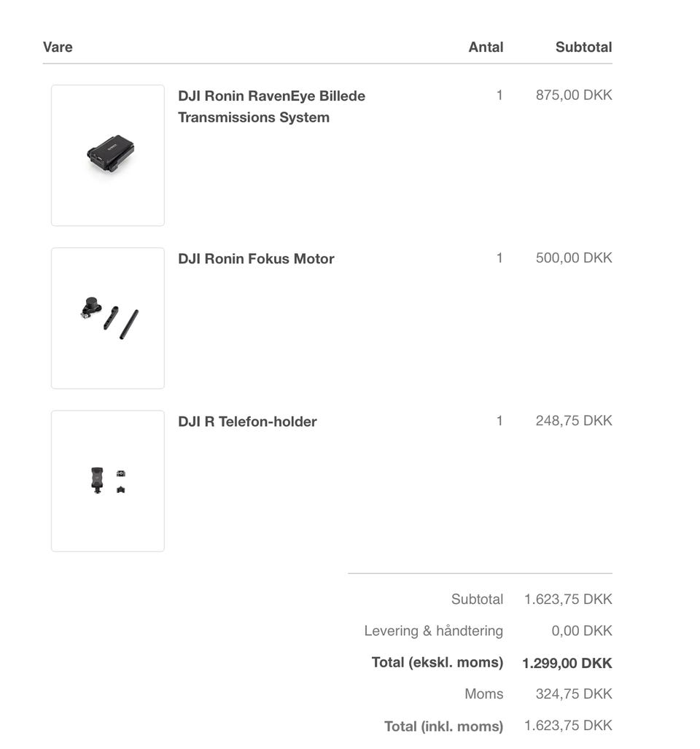Viewport: 700px width, 749px height.
Task: Click the Fokus Motor quantity value
Action: click(499, 258)
